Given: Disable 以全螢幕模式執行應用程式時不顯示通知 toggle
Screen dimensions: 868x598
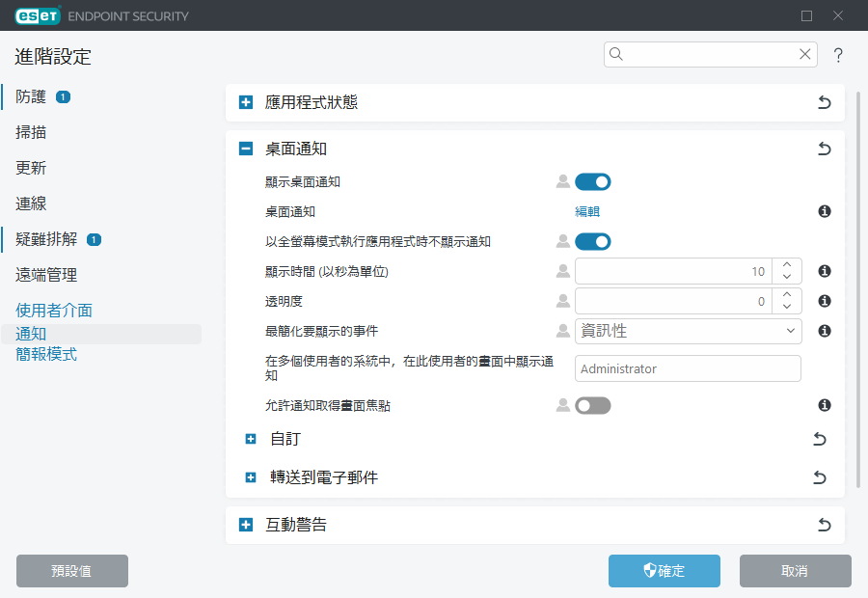Looking at the screenshot, I should coord(592,241).
